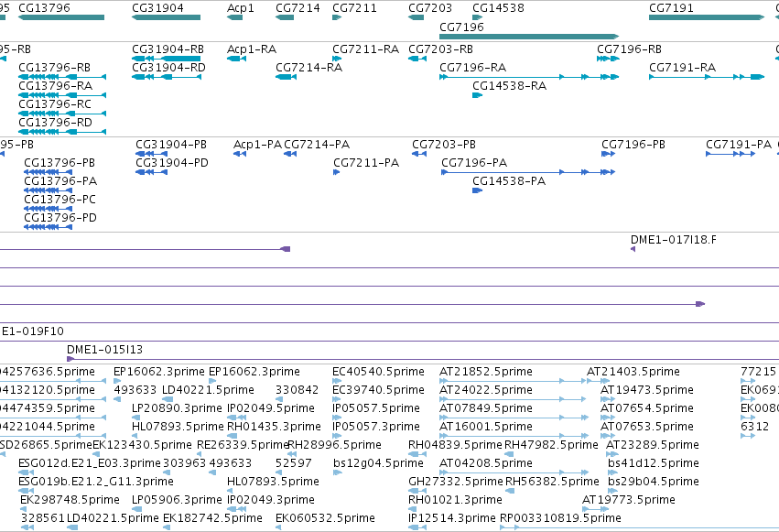This screenshot has height=532, width=779.
Task: Click the CG14538 gene label
Action: pyautogui.click(x=498, y=8)
